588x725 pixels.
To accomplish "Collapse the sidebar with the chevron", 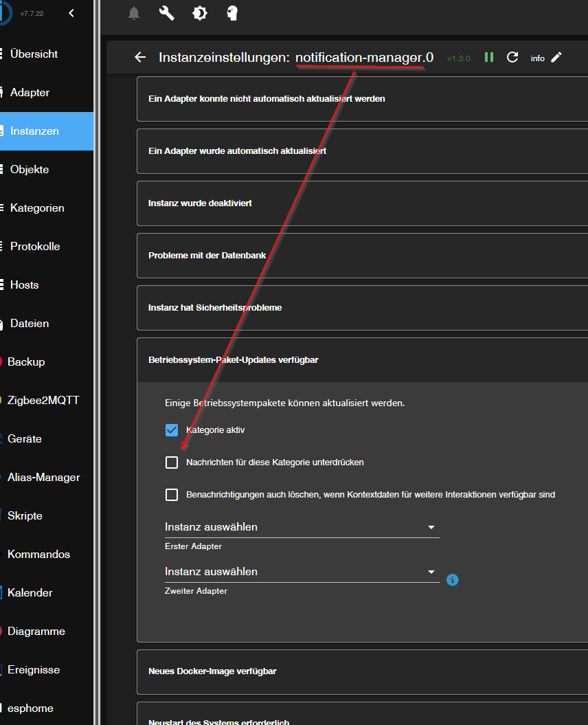I will (x=71, y=13).
